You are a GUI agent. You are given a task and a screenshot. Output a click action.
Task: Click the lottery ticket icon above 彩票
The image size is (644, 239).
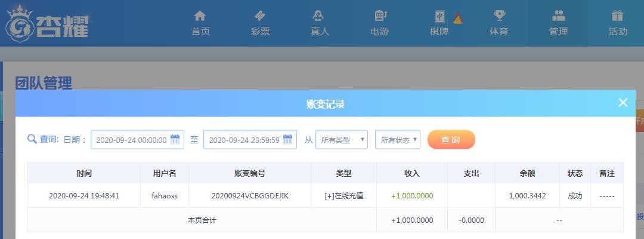click(260, 16)
